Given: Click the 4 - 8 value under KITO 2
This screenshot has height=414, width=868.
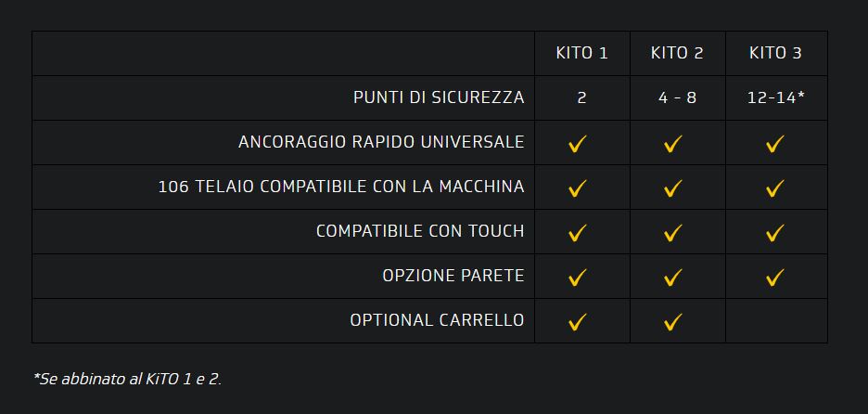Looking at the screenshot, I should click(677, 97).
